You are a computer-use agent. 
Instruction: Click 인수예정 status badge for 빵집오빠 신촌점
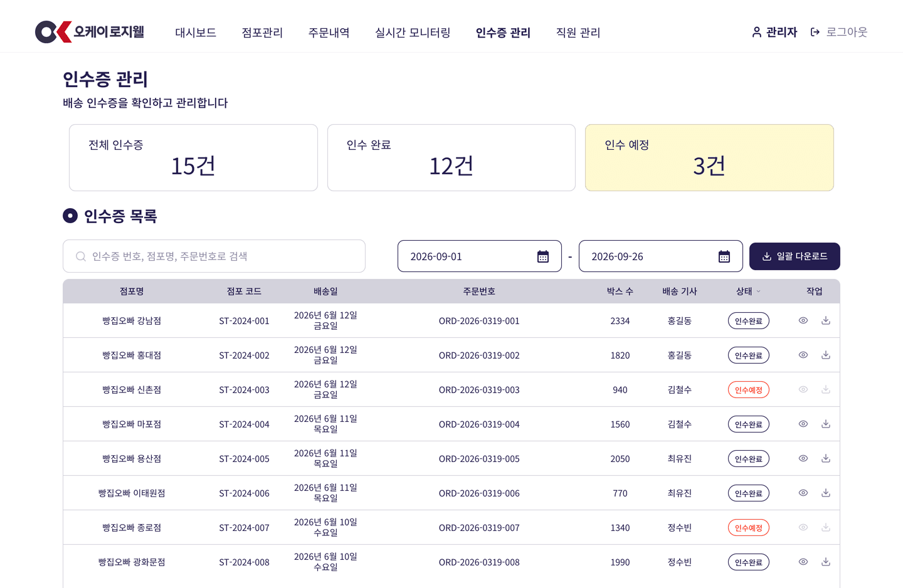pyautogui.click(x=749, y=390)
